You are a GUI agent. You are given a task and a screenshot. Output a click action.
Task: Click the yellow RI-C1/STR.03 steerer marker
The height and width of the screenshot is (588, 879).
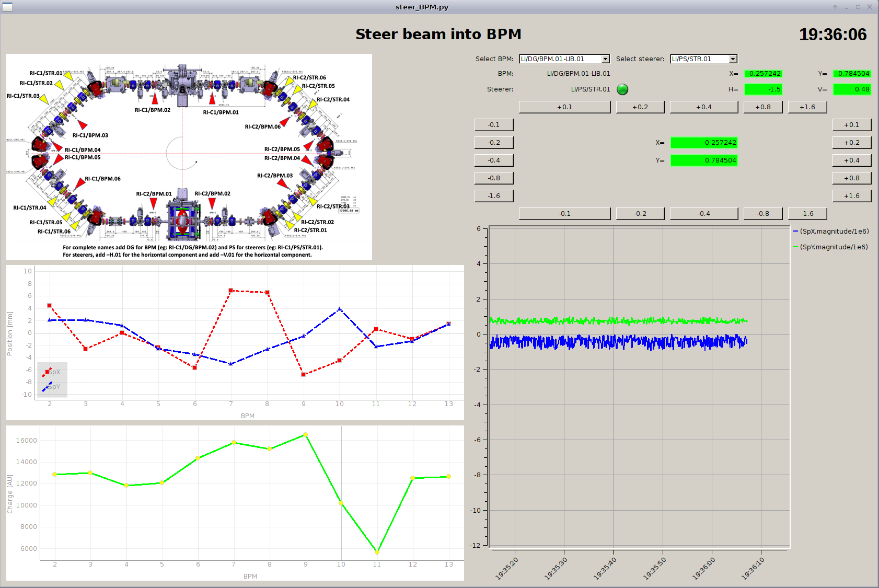[44, 99]
